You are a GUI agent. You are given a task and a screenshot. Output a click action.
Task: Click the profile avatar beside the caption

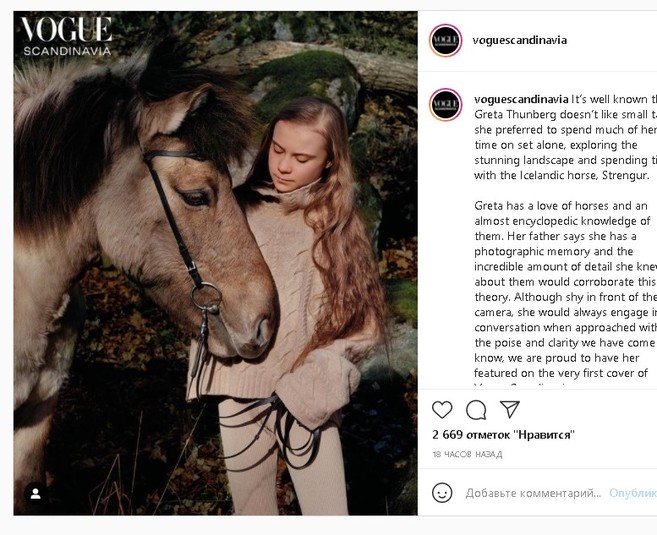coord(445,105)
